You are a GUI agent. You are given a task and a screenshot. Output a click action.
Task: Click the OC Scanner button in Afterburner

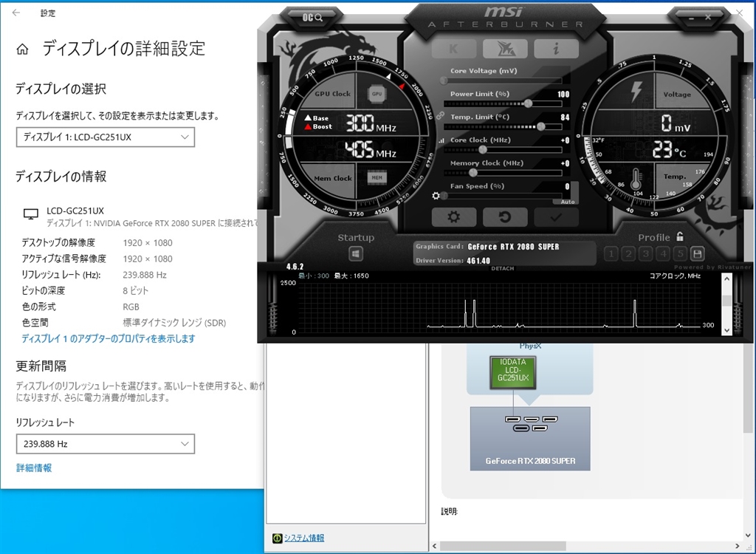click(312, 18)
